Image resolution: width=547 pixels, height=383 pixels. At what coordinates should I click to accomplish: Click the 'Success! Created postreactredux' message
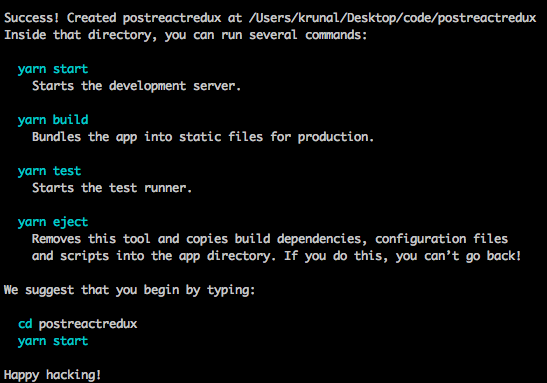click(113, 18)
